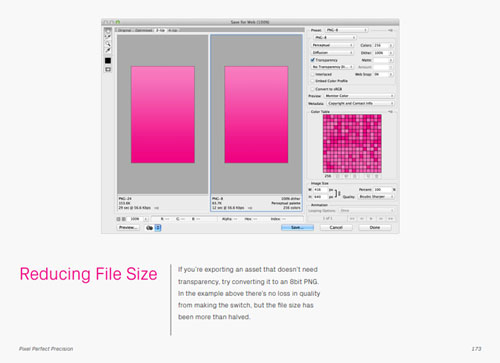
Task: Switch to the Original view tab
Action: tap(125, 30)
